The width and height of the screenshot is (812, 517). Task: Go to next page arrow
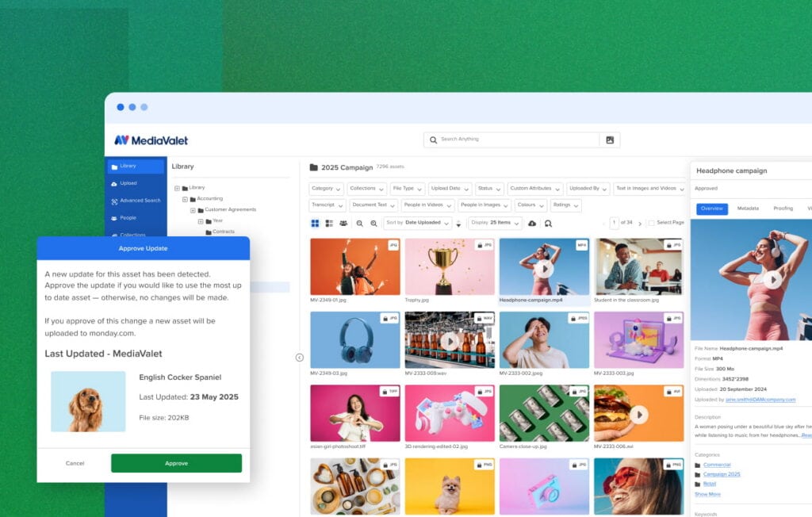[640, 224]
